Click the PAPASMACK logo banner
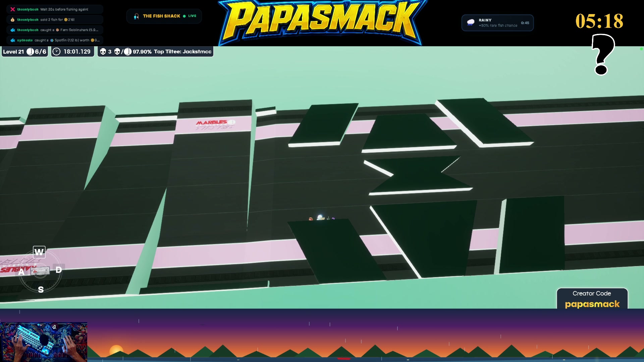644x362 pixels. (323, 23)
